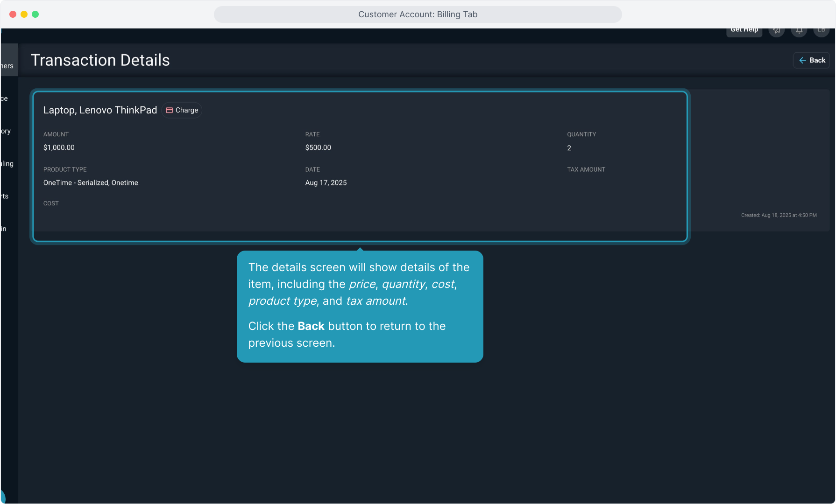
Task: Select the sidebar item ending in 'in'
Action: pyautogui.click(x=4, y=229)
